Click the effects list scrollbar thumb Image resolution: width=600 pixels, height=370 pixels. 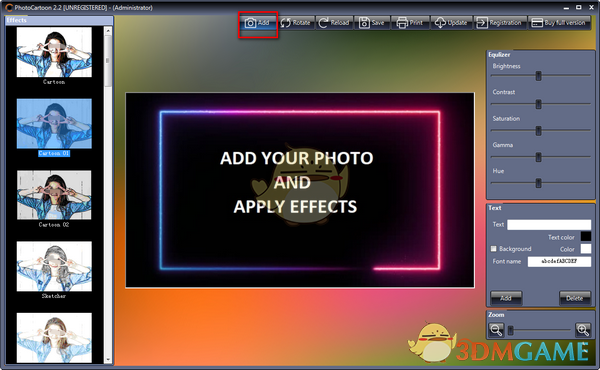pos(108,60)
